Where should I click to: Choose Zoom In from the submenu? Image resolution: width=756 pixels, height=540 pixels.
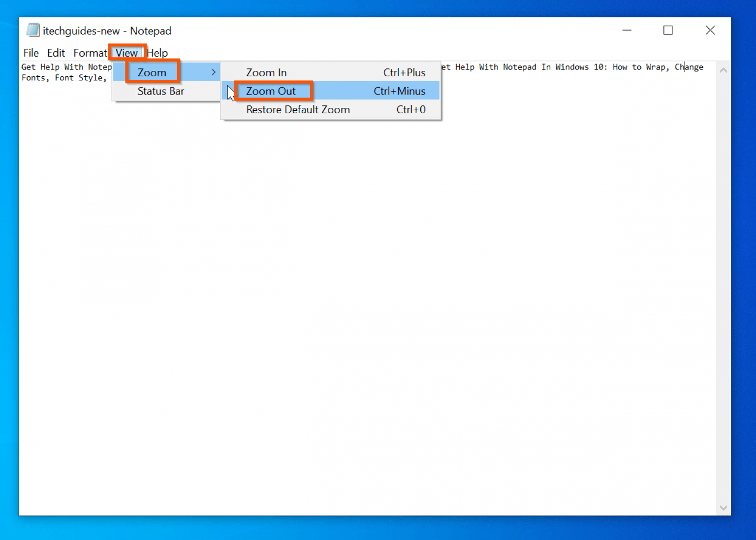coord(266,72)
